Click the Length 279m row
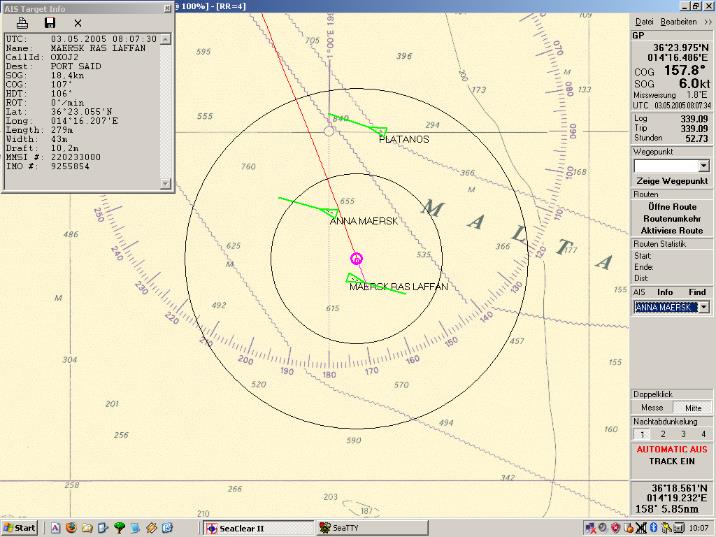 [39, 130]
